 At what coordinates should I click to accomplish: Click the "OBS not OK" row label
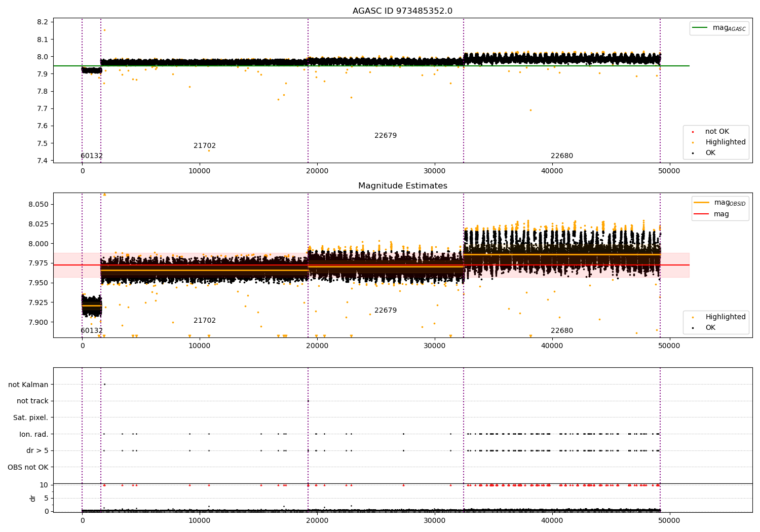[x=28, y=468]
